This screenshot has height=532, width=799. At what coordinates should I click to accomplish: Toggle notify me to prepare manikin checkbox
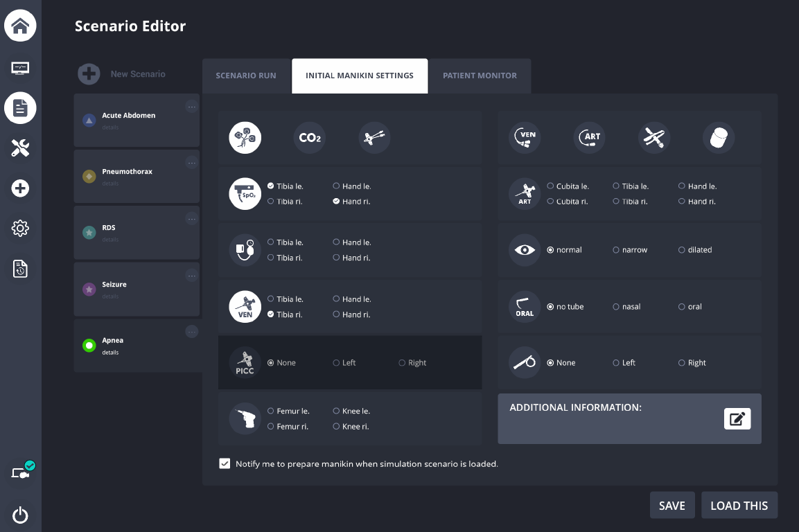coord(225,463)
